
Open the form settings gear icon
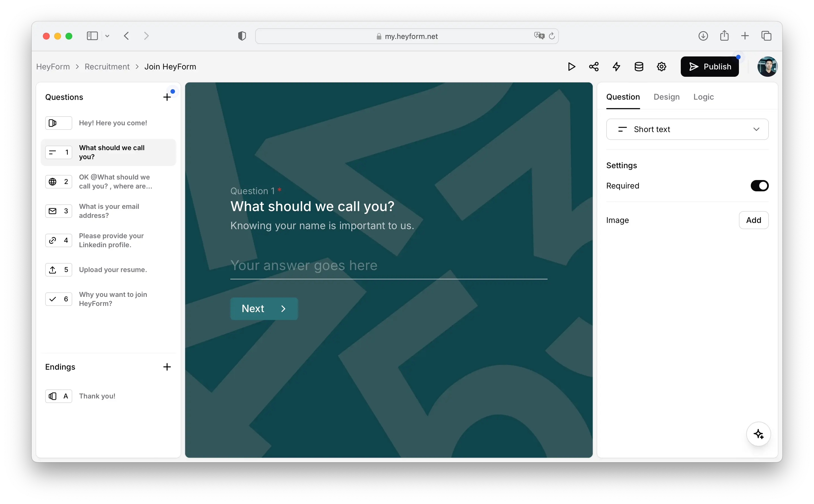(662, 66)
